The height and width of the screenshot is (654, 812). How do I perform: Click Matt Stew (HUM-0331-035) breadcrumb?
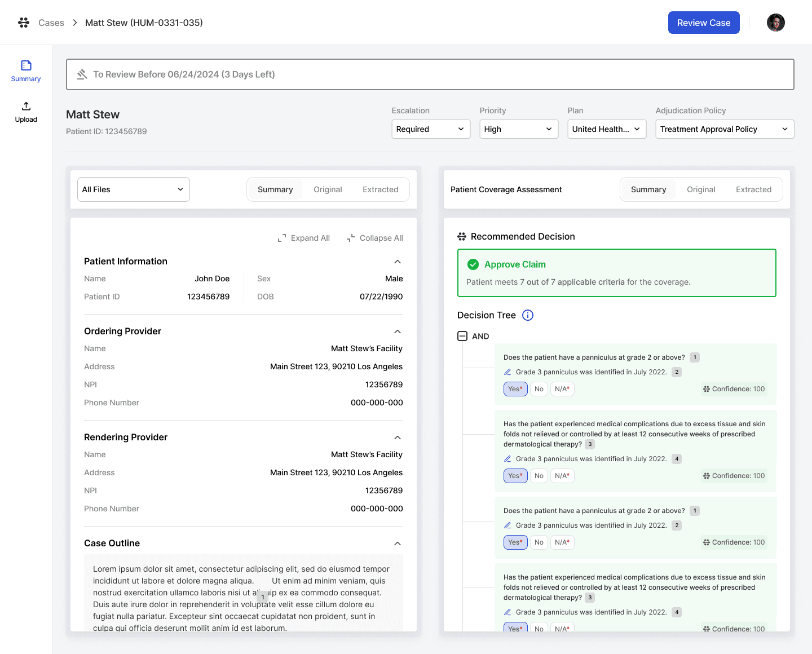[x=144, y=23]
